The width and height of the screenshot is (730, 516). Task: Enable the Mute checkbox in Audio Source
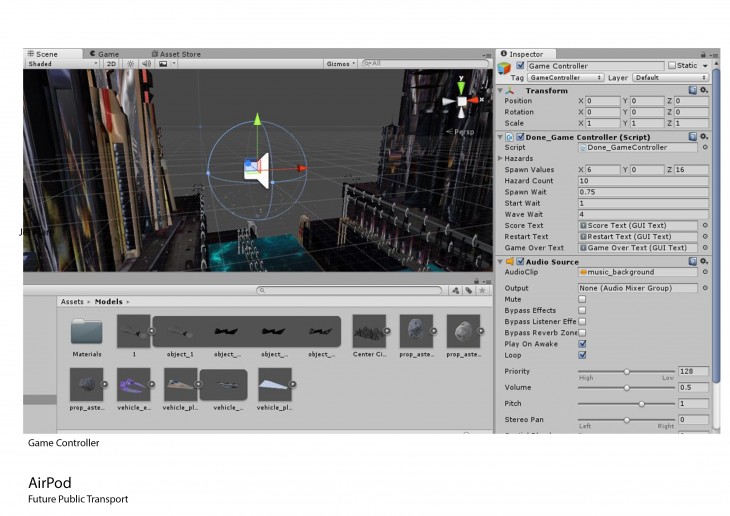583,299
